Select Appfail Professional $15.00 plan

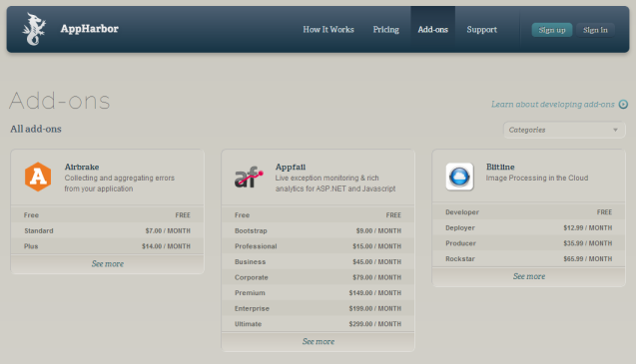(318, 246)
